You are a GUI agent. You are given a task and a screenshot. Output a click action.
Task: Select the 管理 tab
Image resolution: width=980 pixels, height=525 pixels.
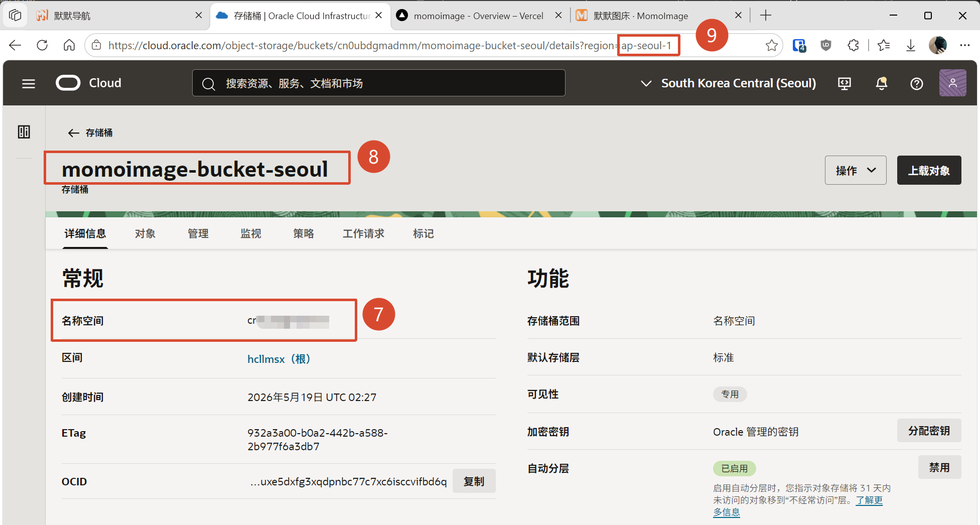click(198, 234)
